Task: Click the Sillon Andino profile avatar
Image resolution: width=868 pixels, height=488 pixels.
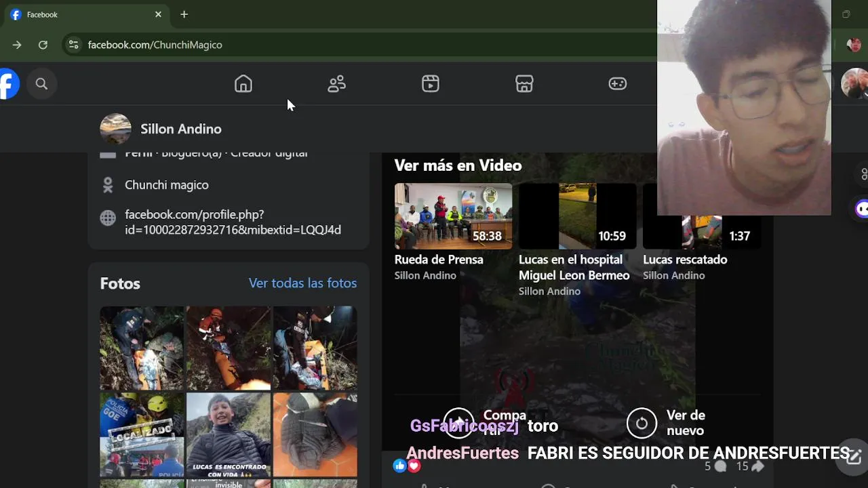Action: pyautogui.click(x=115, y=129)
